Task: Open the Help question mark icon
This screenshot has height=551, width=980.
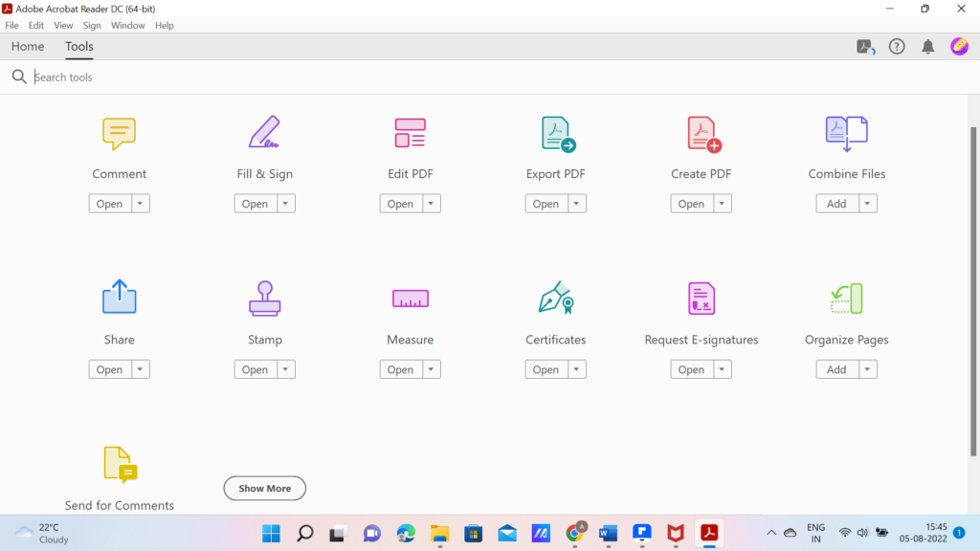Action: [x=897, y=46]
